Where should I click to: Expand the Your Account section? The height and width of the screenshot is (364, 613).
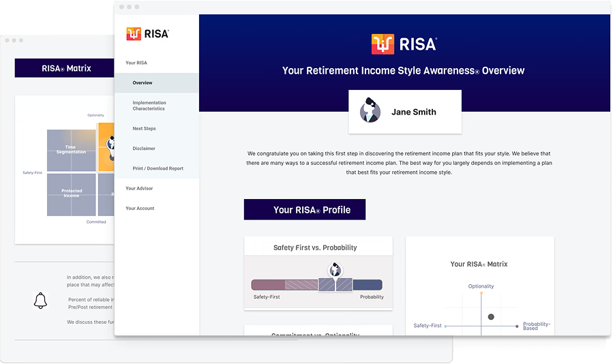pyautogui.click(x=140, y=209)
